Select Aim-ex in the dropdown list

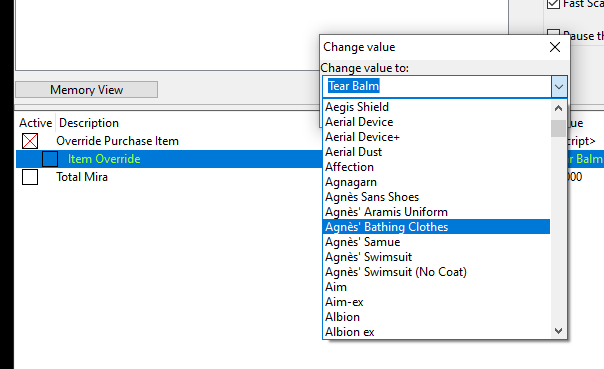point(436,302)
